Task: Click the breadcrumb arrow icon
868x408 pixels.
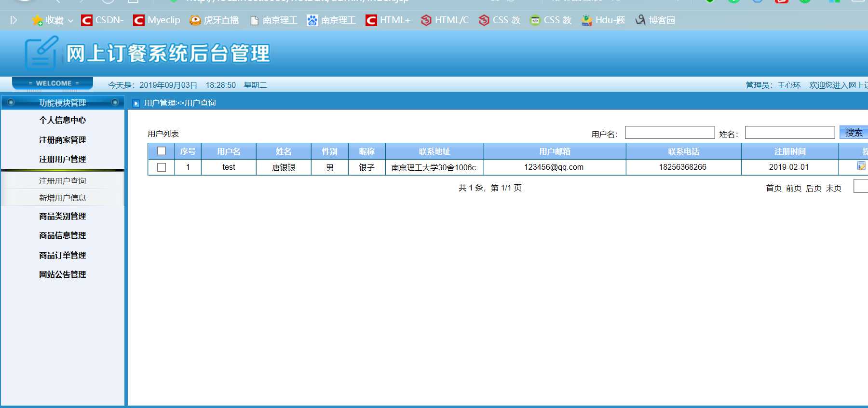Action: [x=136, y=103]
